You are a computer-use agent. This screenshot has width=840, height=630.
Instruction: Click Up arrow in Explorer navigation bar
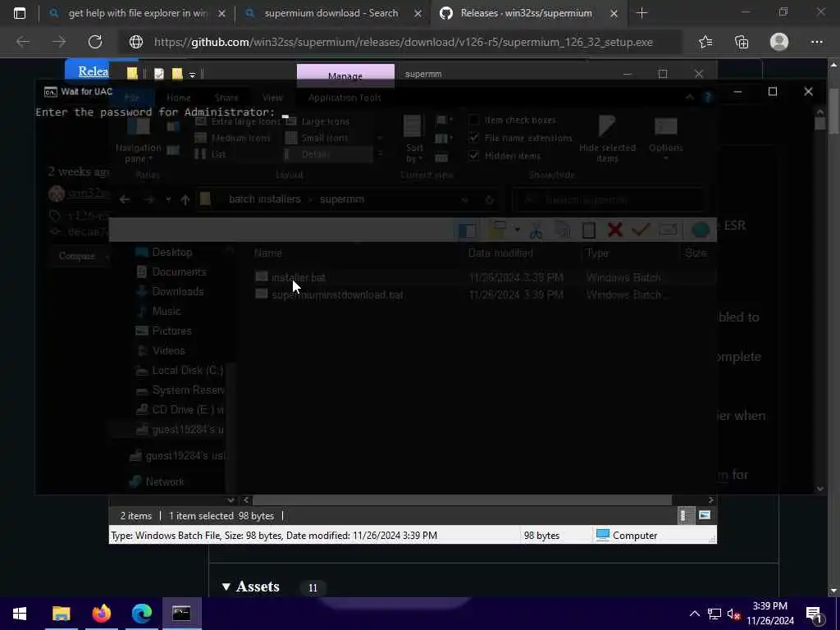coord(185,200)
